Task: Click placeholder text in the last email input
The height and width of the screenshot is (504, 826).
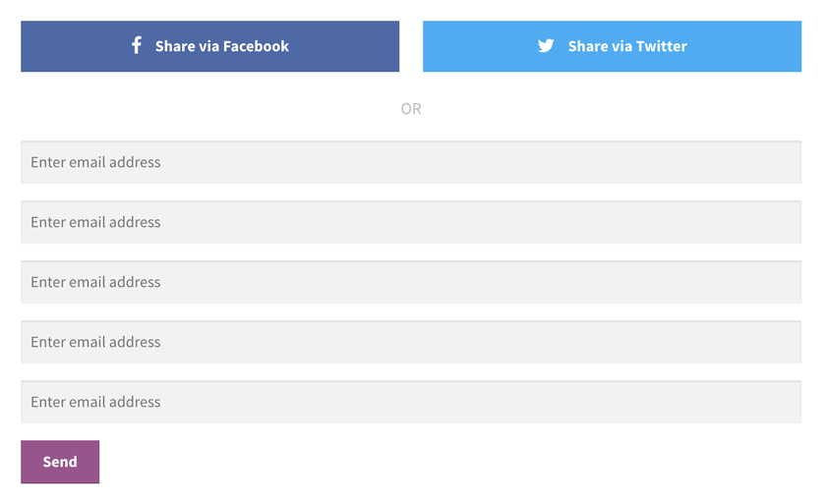Action: (x=95, y=402)
